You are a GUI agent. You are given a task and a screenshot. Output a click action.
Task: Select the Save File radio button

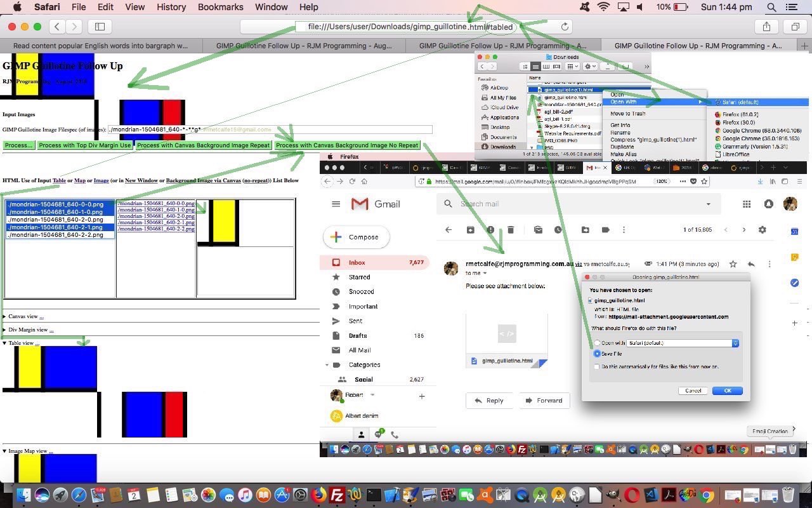click(x=597, y=354)
